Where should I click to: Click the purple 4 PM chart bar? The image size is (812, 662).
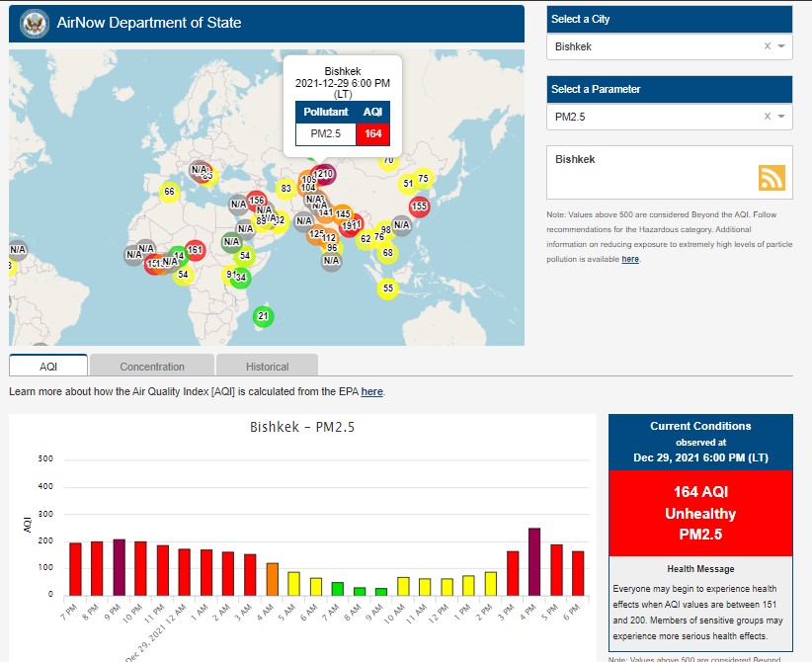tap(533, 561)
